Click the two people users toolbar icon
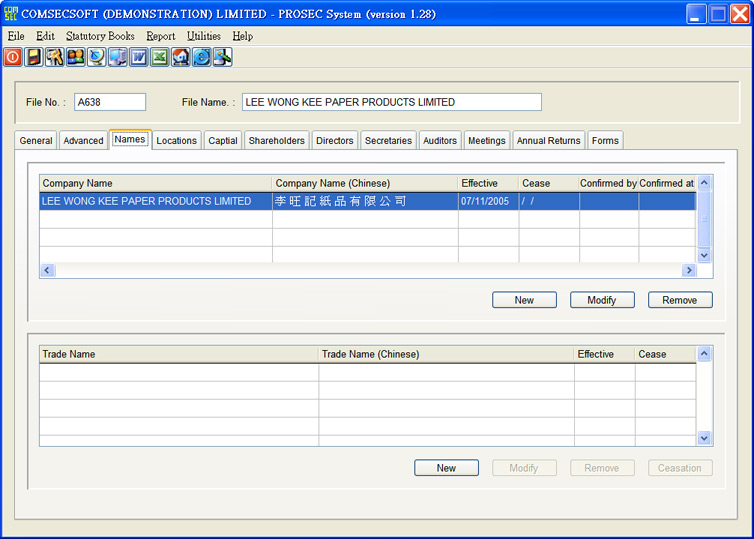 click(x=75, y=57)
